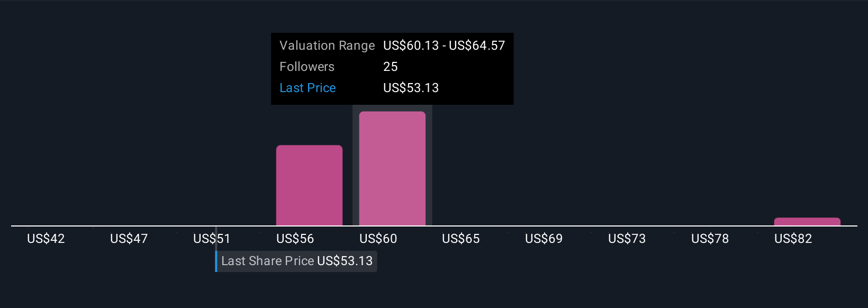
Task: Click the Followers label in tooltip
Action: tap(307, 67)
